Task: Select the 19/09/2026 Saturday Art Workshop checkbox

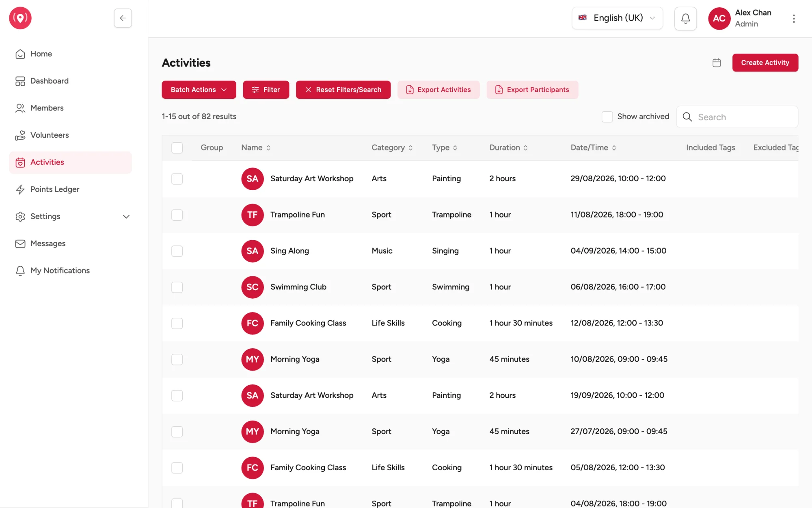Action: point(177,395)
